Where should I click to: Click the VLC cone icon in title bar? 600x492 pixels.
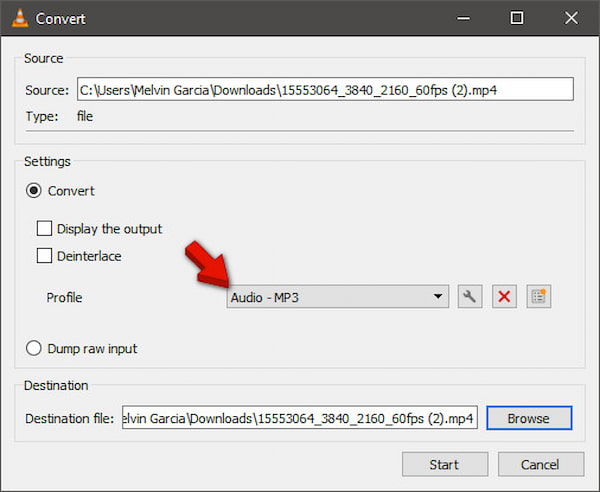click(x=20, y=18)
